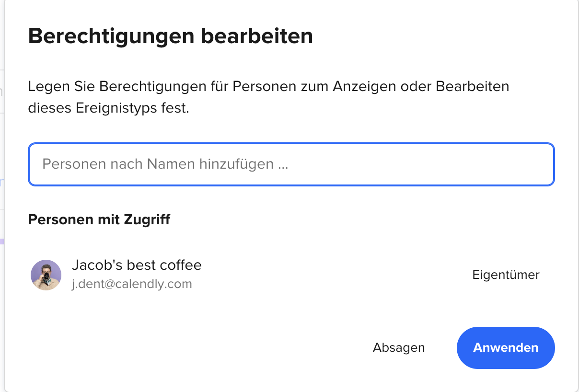Cancel the dialog via Absagen
This screenshot has height=392, width=579.
[399, 348]
